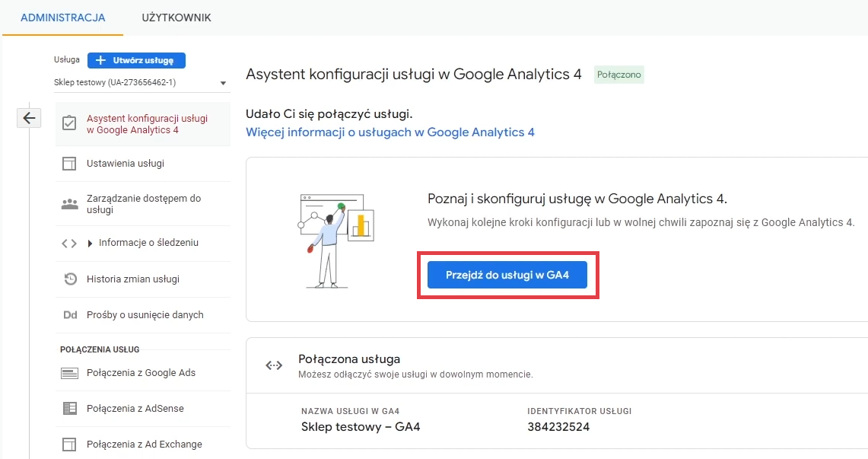Select Informacje o śledzeniu label
868x459 pixels.
(148, 243)
